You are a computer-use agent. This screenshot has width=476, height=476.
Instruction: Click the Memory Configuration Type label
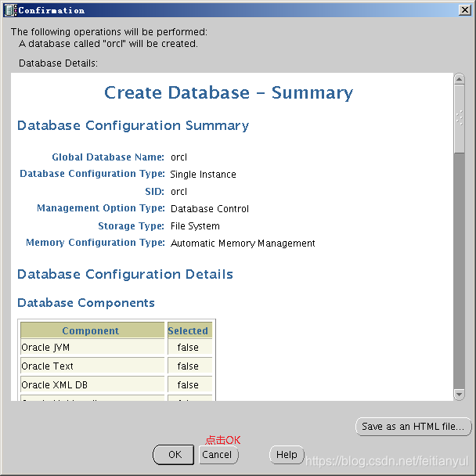(x=96, y=243)
